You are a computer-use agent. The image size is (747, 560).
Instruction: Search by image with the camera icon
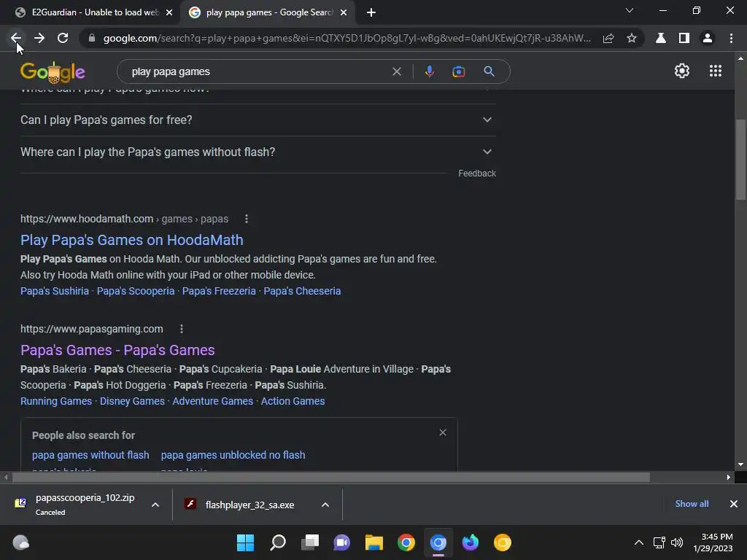459,71
